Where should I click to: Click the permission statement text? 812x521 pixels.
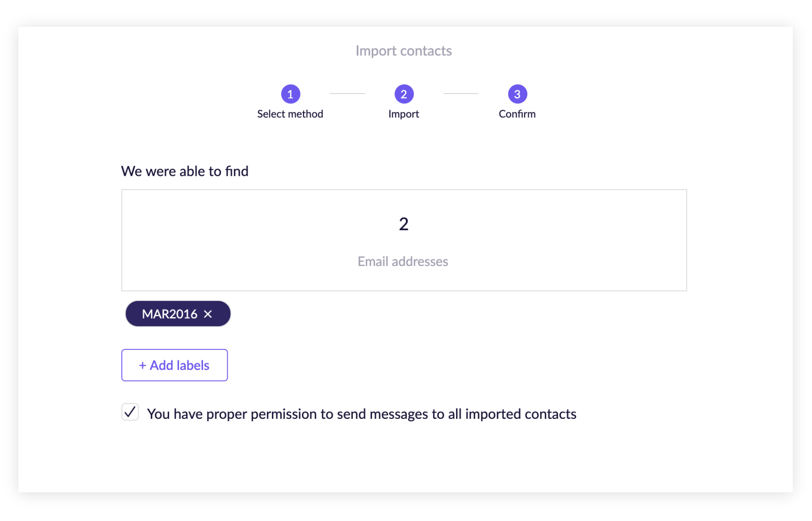(x=361, y=414)
